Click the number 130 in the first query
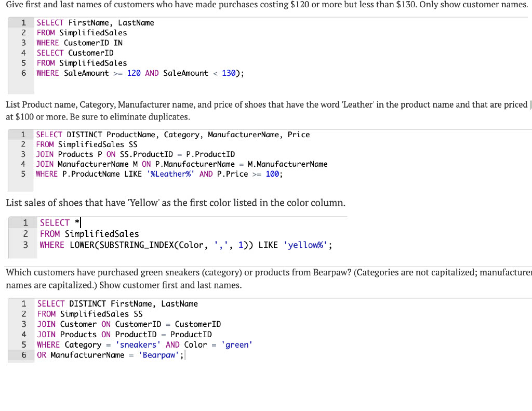532x411 pixels. 229,73
